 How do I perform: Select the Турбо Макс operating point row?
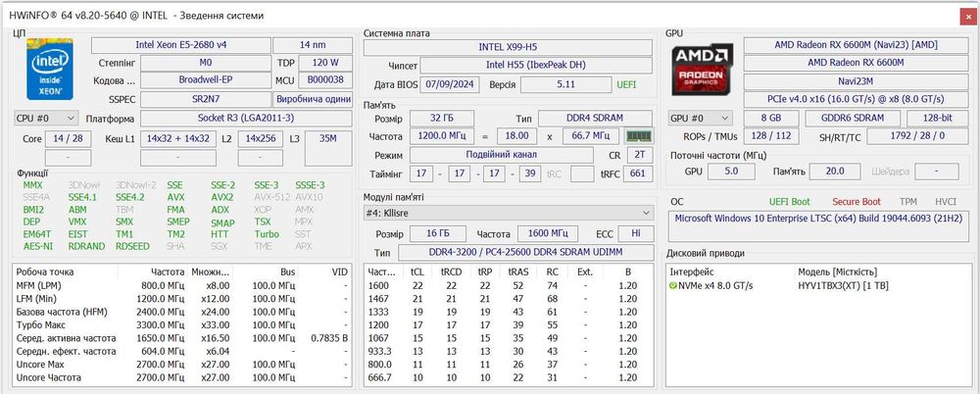pyautogui.click(x=181, y=325)
